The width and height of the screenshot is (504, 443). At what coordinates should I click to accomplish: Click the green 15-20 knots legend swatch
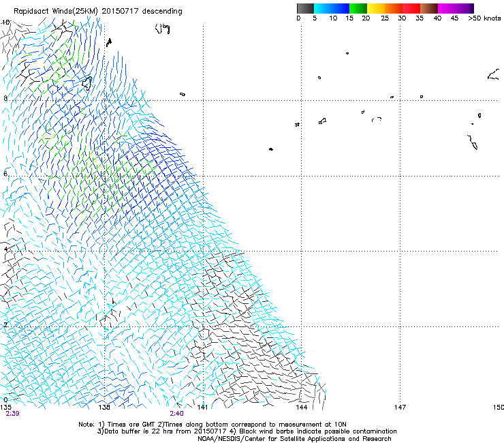pyautogui.click(x=358, y=8)
